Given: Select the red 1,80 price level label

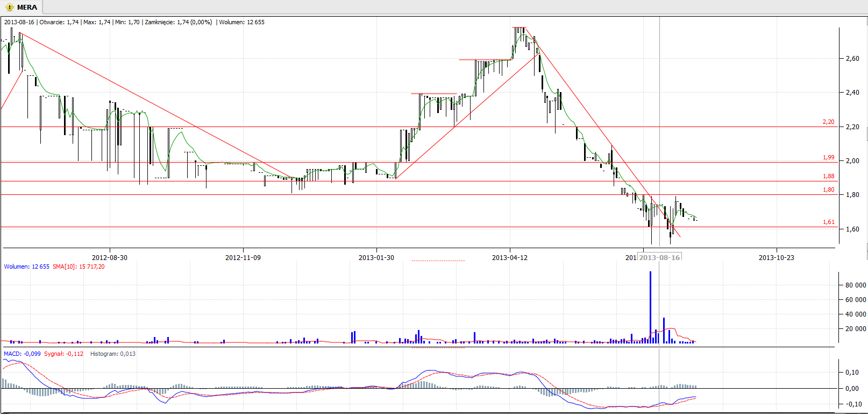Looking at the screenshot, I should pos(828,190).
